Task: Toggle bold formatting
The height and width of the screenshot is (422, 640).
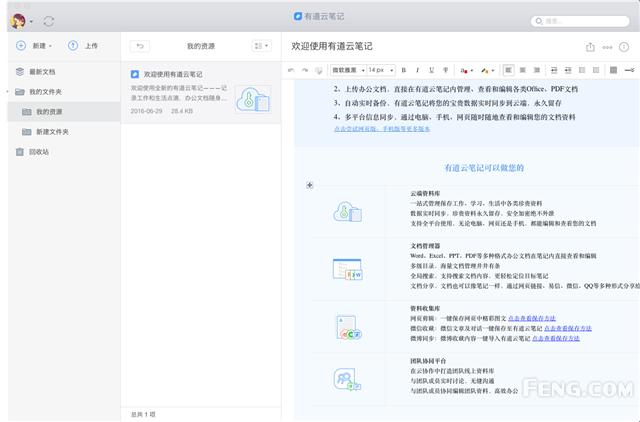Action: pyautogui.click(x=404, y=70)
